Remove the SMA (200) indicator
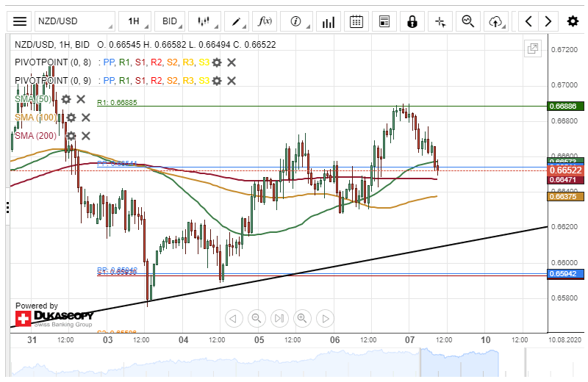This screenshot has height=382, width=588. point(85,136)
